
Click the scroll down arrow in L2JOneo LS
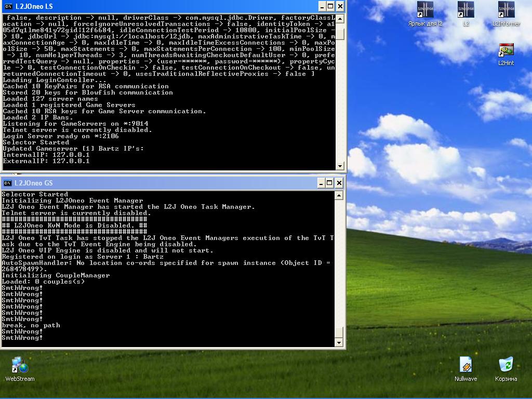[340, 166]
